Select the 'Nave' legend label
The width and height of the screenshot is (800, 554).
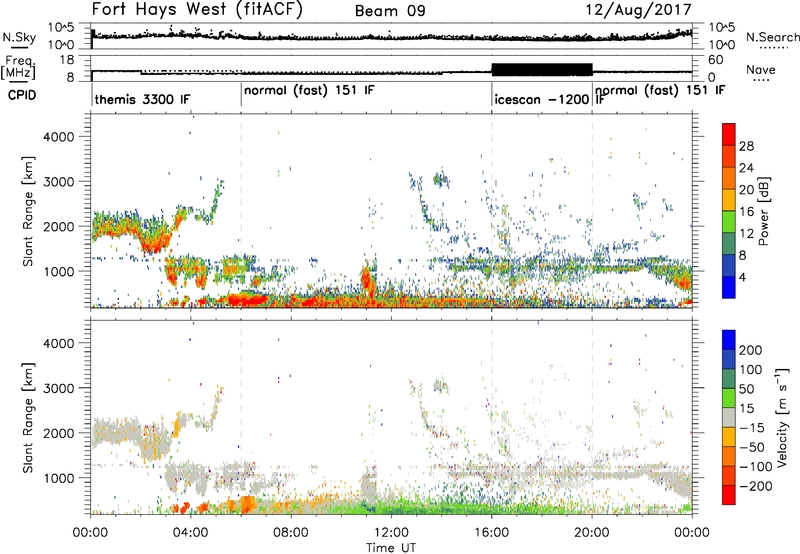(761, 70)
